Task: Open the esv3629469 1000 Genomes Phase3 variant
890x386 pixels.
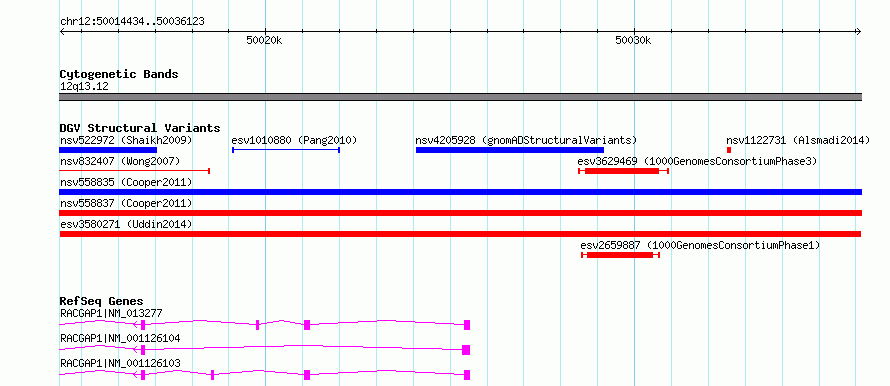Action: pyautogui.click(x=624, y=170)
